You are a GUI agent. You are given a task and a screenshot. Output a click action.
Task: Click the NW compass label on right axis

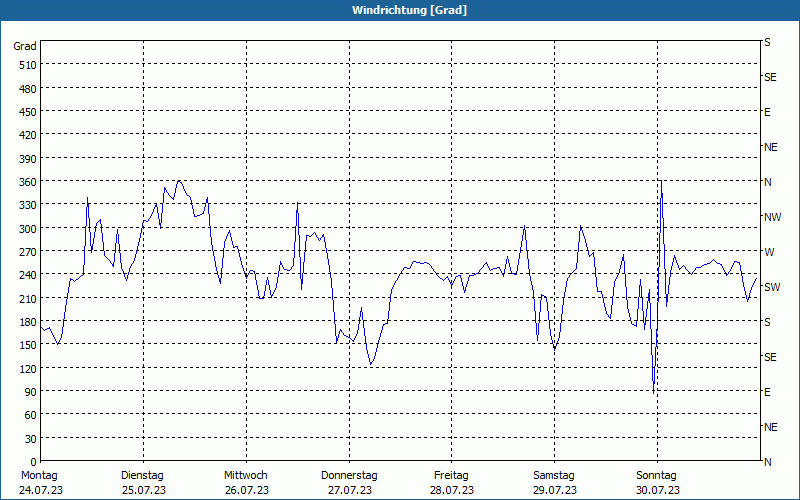coord(772,217)
